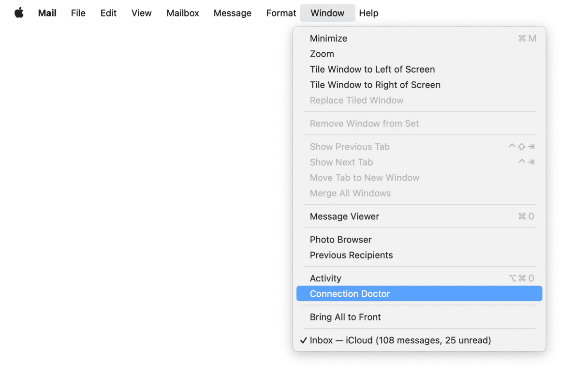Open the Activity window

(325, 278)
